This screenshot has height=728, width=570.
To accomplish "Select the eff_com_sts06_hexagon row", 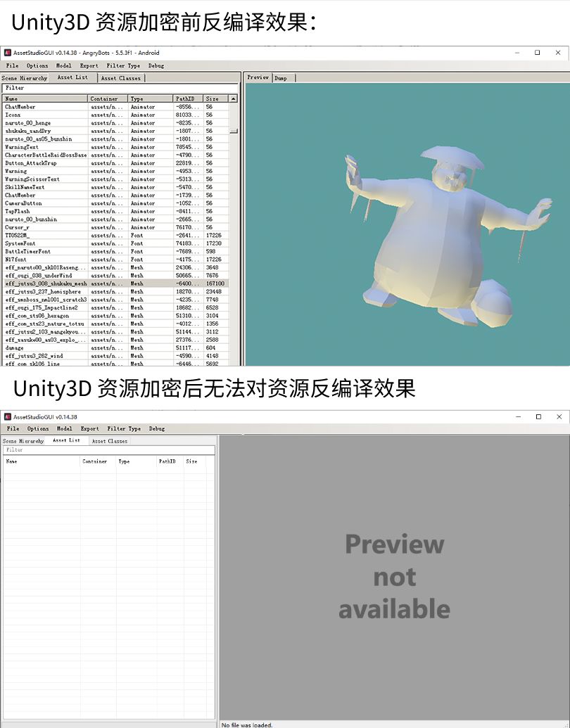I will click(x=115, y=316).
